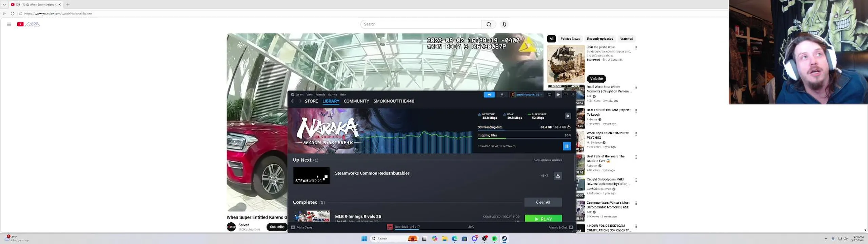This screenshot has width=868, height=244.
Task: Select the All filter chip
Action: click(551, 39)
